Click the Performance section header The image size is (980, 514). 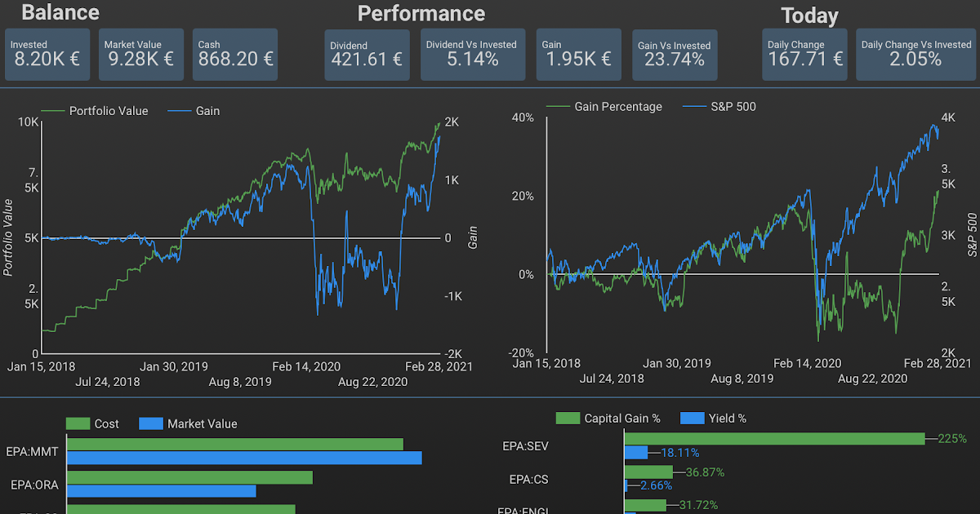coord(421,13)
